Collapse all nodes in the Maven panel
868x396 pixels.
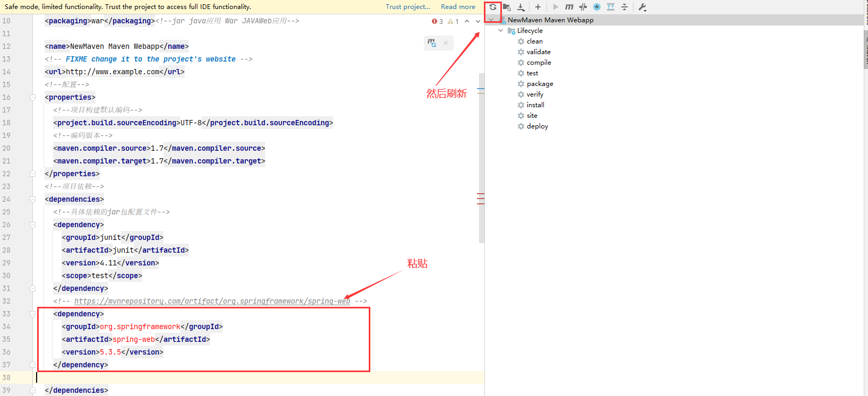click(x=624, y=7)
